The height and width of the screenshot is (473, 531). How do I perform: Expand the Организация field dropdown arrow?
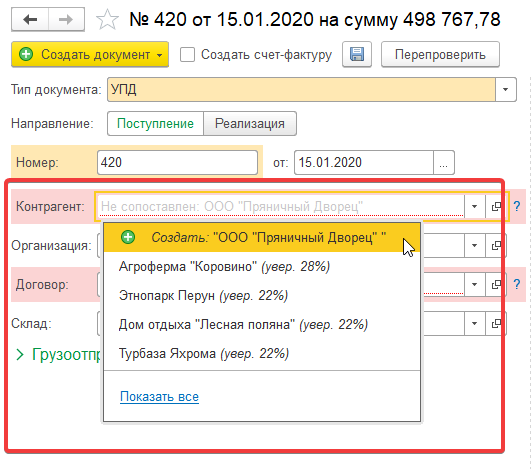click(x=474, y=245)
